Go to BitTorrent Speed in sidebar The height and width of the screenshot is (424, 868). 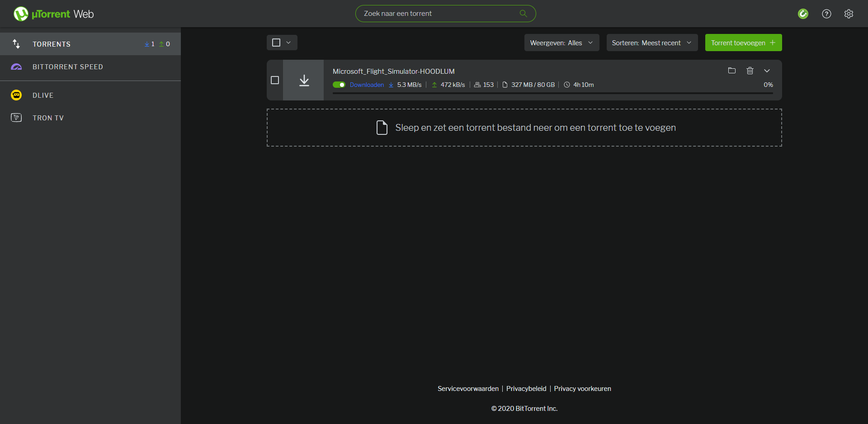coord(68,67)
